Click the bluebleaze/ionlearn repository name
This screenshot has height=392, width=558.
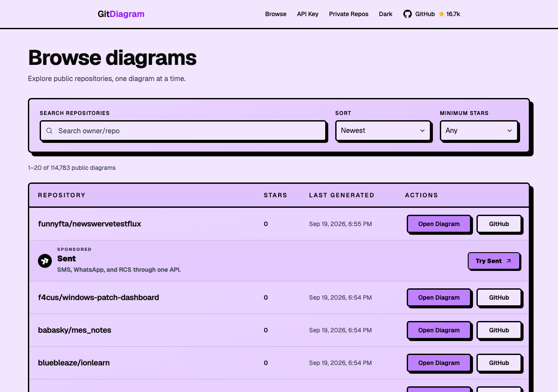pos(74,363)
